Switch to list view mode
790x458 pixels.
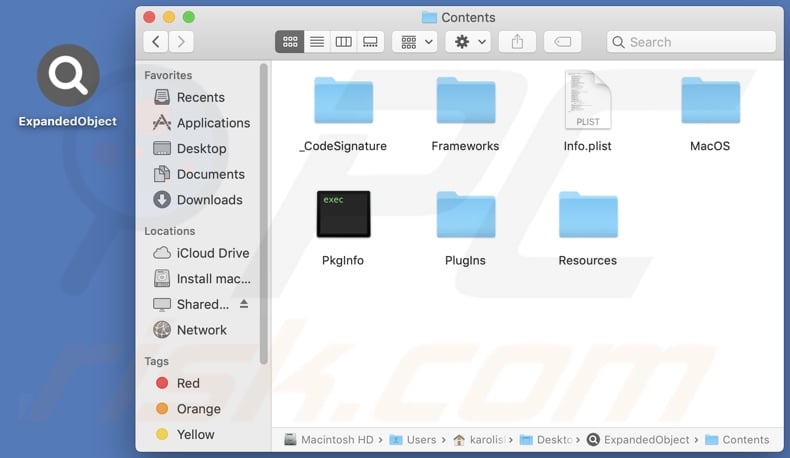click(317, 42)
